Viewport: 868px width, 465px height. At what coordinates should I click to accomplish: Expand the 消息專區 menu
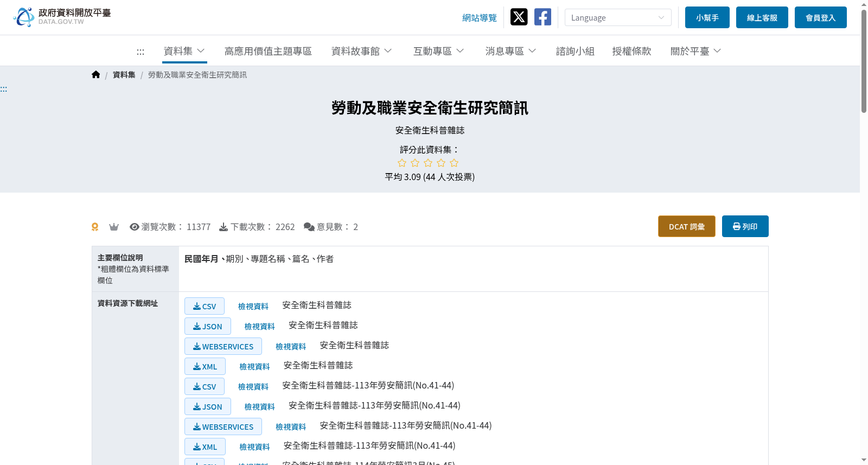(x=511, y=51)
